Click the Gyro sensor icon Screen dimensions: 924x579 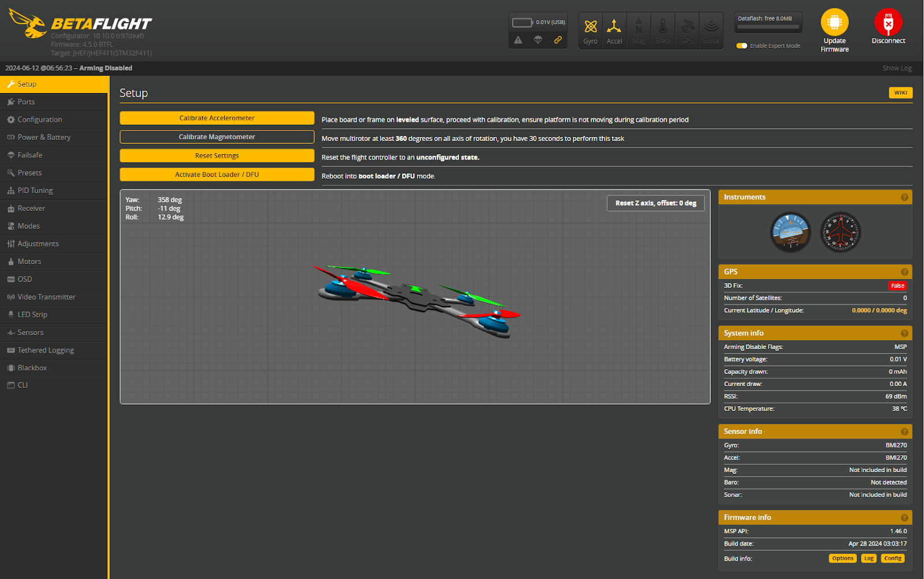[x=590, y=27]
